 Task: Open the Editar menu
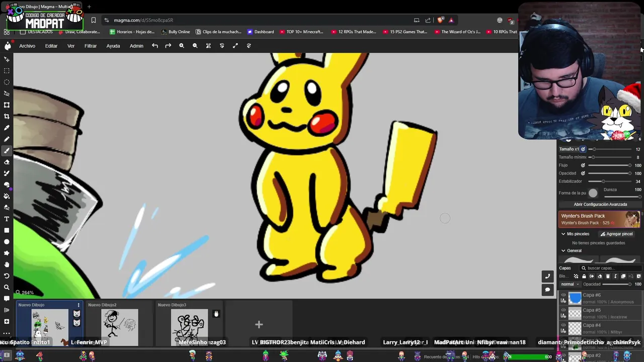tap(51, 46)
